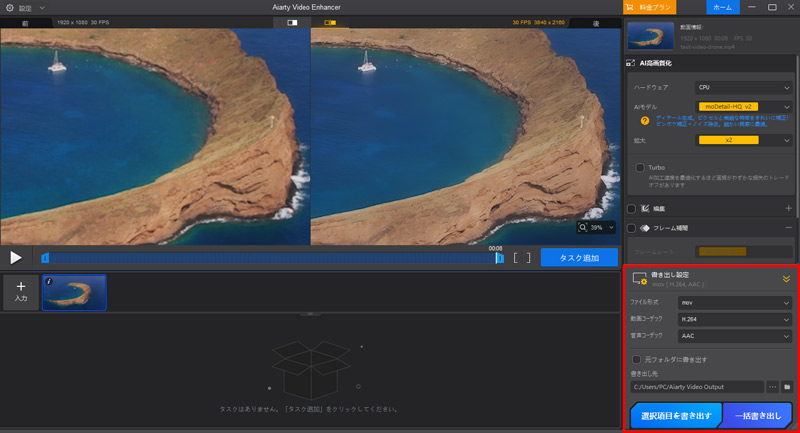
Task: Click the output path input field
Action: (x=697, y=387)
